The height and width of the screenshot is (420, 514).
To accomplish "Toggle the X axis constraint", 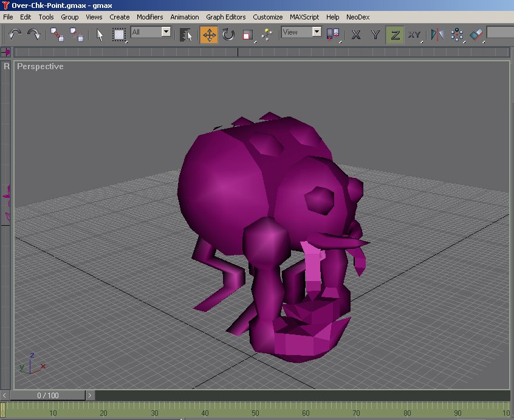I will 356,35.
